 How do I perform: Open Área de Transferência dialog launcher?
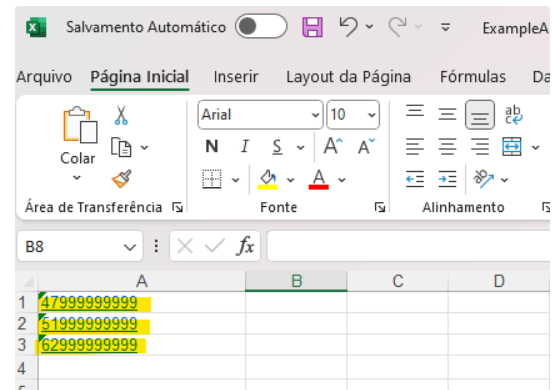click(x=177, y=208)
